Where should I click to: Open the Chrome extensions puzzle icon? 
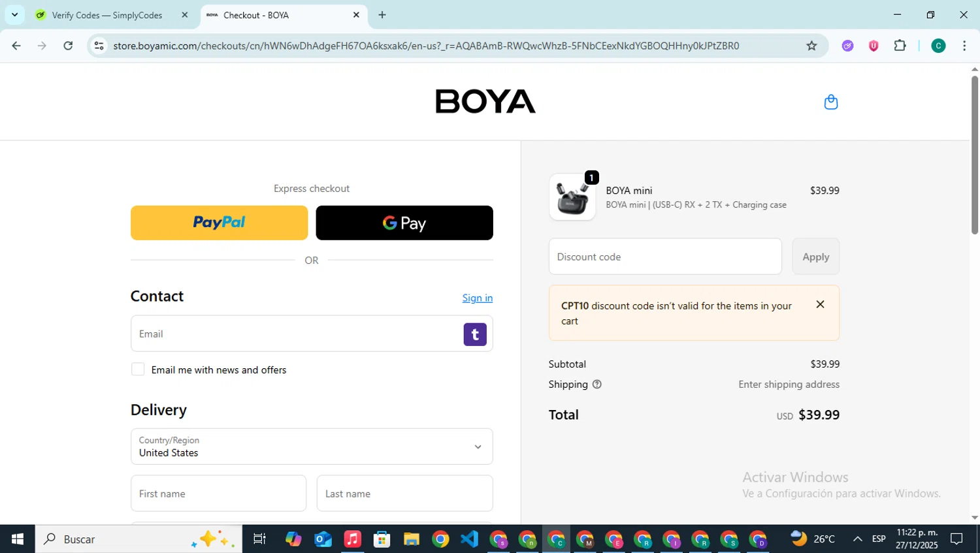(900, 46)
